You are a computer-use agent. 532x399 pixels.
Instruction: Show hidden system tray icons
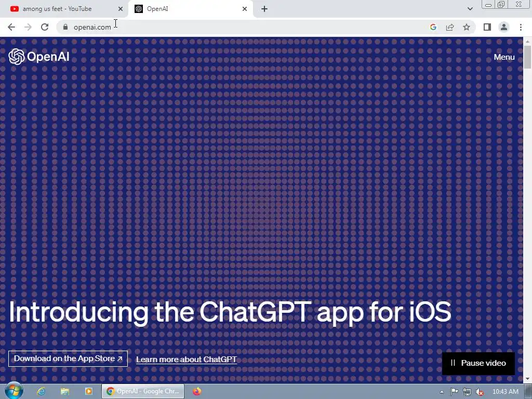click(442, 392)
